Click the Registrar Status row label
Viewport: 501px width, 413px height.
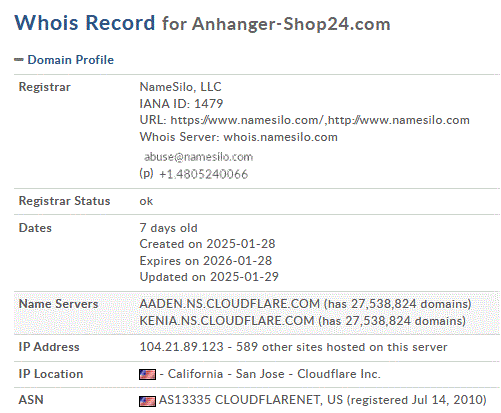point(64,201)
